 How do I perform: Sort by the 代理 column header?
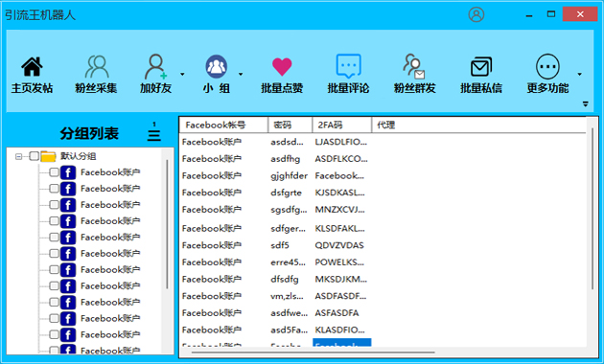pyautogui.click(x=478, y=125)
